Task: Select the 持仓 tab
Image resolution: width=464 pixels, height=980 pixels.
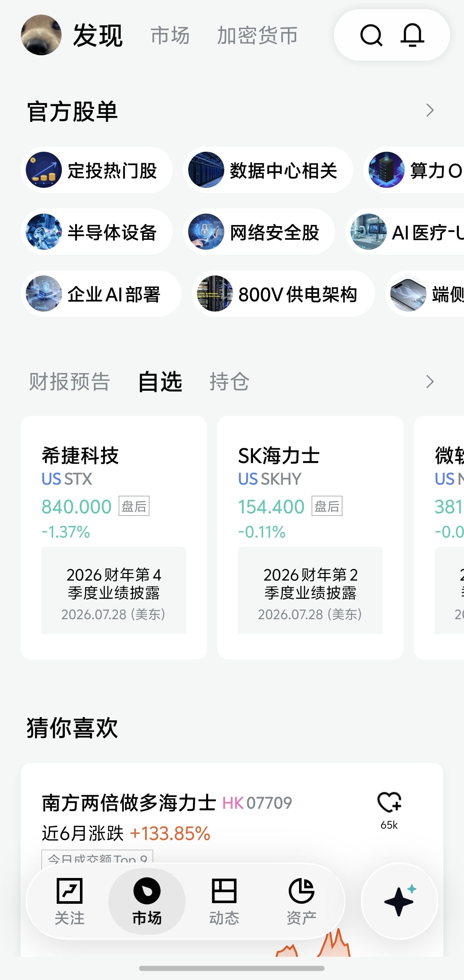Action: pos(229,382)
